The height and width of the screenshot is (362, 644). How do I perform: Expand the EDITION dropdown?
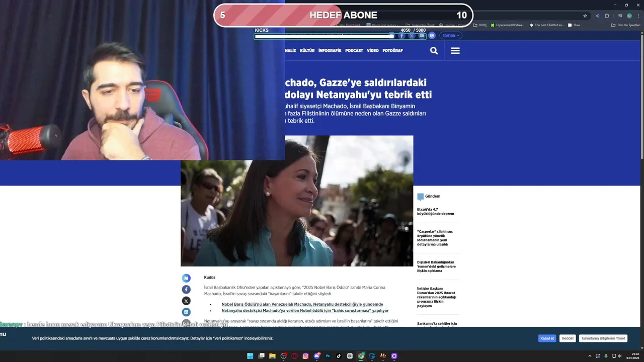[x=450, y=36]
